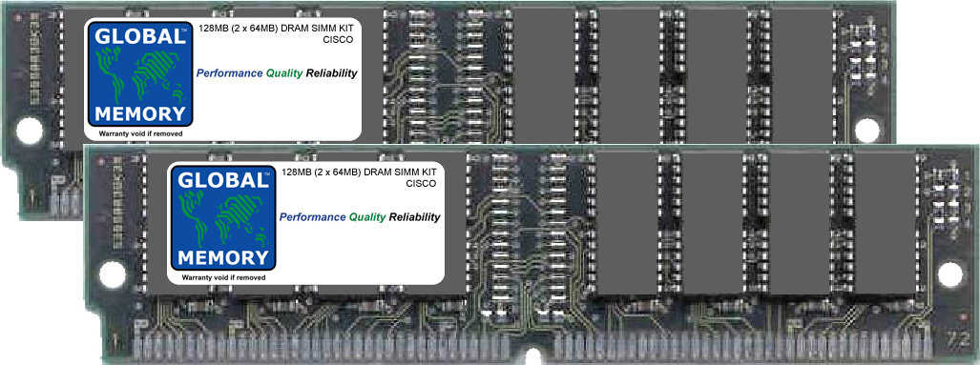
Task: Click the Global Memory logo on rear module
Action: [140, 74]
